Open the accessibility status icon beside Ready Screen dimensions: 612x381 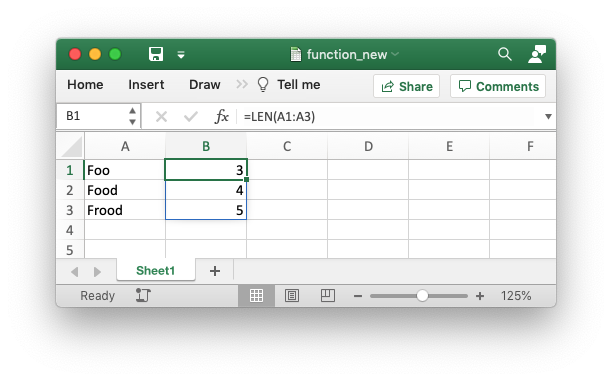point(143,296)
